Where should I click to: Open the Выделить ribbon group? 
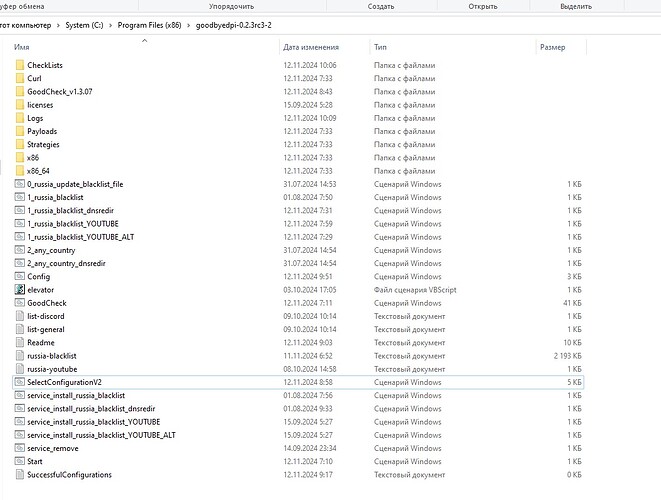(576, 6)
